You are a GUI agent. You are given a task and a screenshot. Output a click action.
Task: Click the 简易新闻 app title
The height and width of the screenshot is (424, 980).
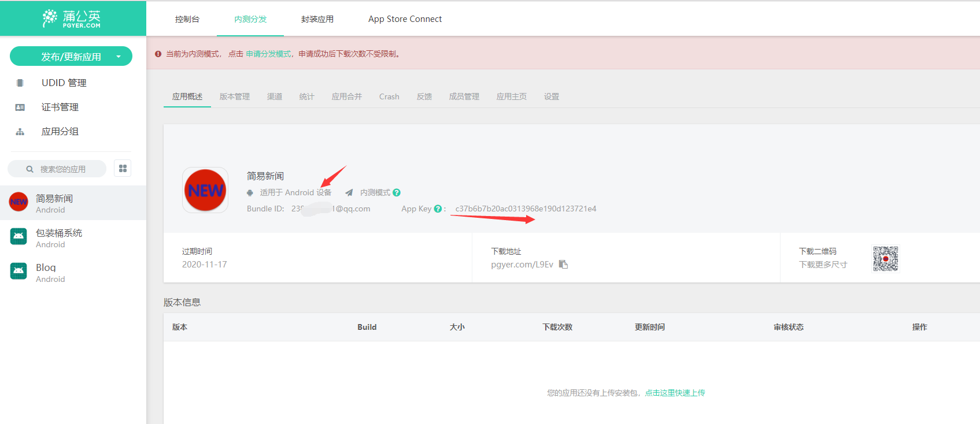tap(265, 176)
